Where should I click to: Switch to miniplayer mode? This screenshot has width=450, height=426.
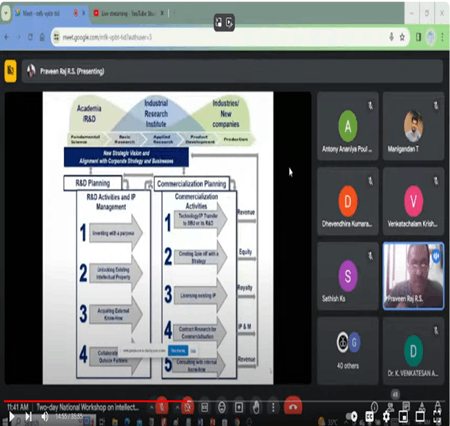point(403,416)
